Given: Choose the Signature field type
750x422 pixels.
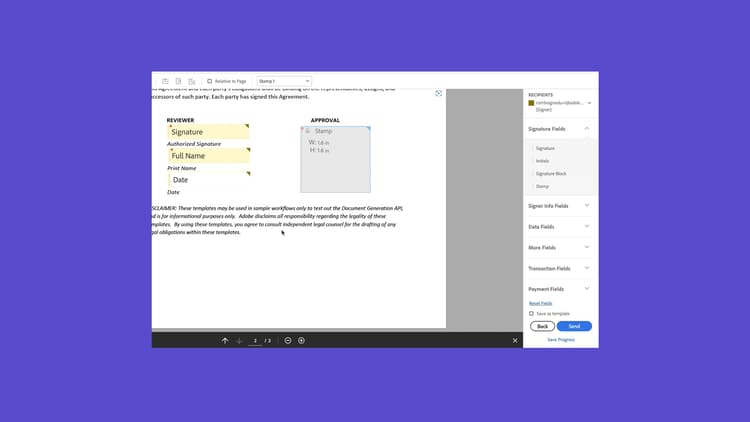Looking at the screenshot, I should (545, 148).
